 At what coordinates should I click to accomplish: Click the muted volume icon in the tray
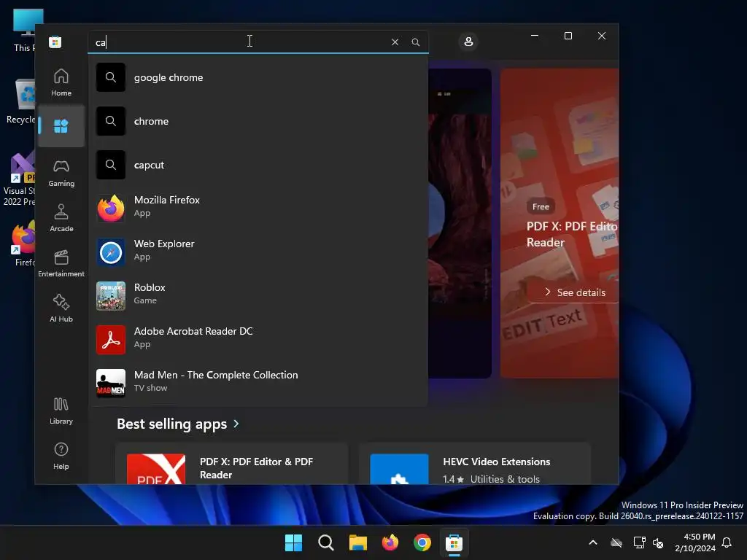tap(659, 542)
